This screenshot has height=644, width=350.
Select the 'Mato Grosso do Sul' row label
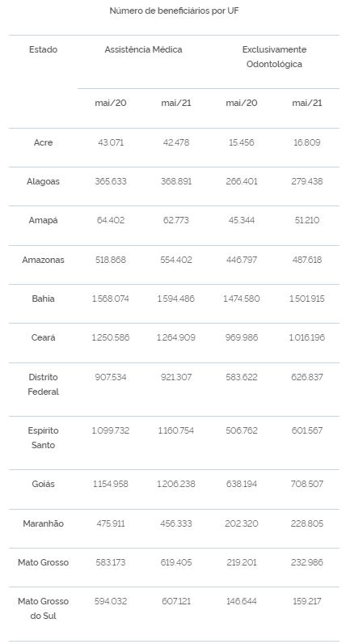point(43,608)
